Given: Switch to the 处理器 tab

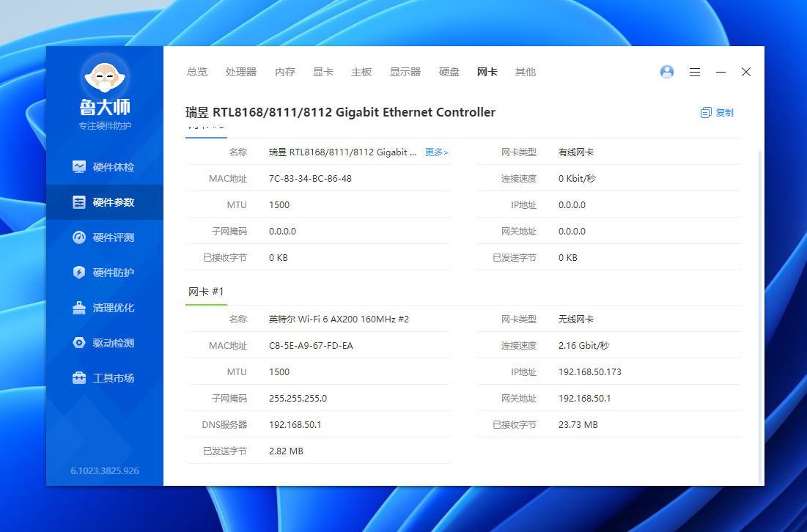Looking at the screenshot, I should [241, 72].
